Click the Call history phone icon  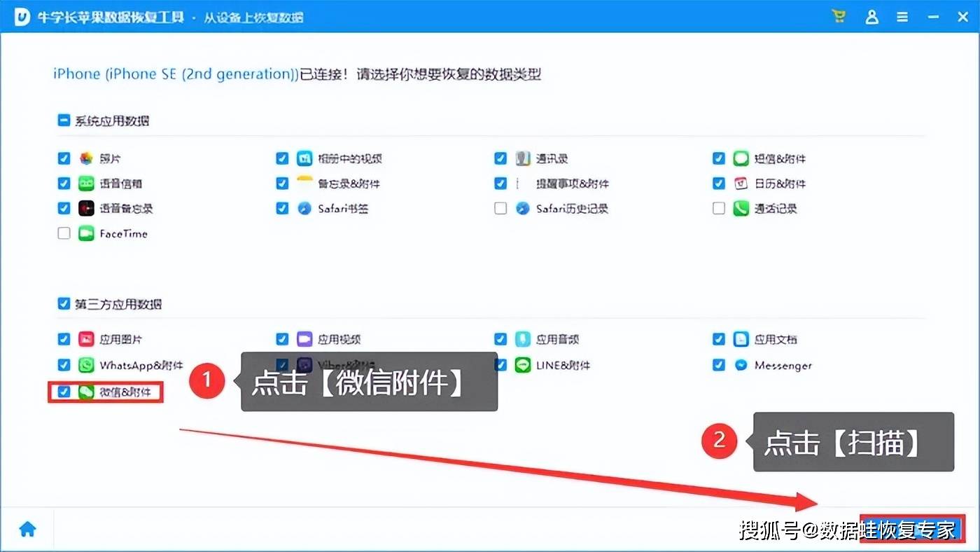click(x=741, y=208)
